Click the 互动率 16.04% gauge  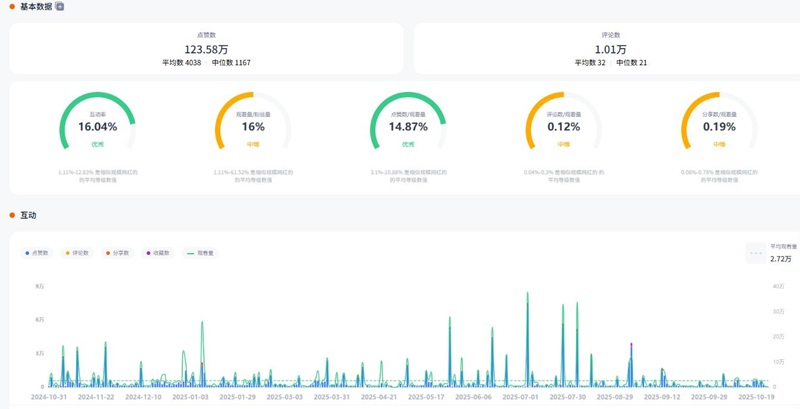tap(97, 127)
